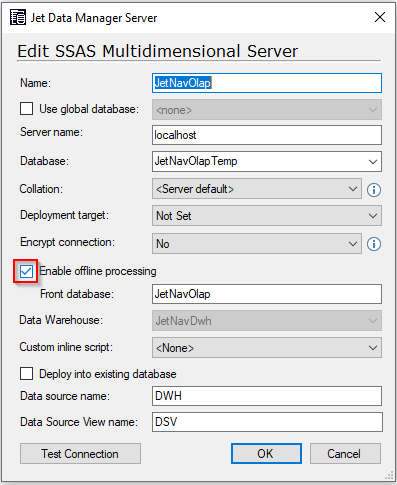The image size is (397, 485).
Task: Uncheck Enable offline processing
Action: coord(26,271)
